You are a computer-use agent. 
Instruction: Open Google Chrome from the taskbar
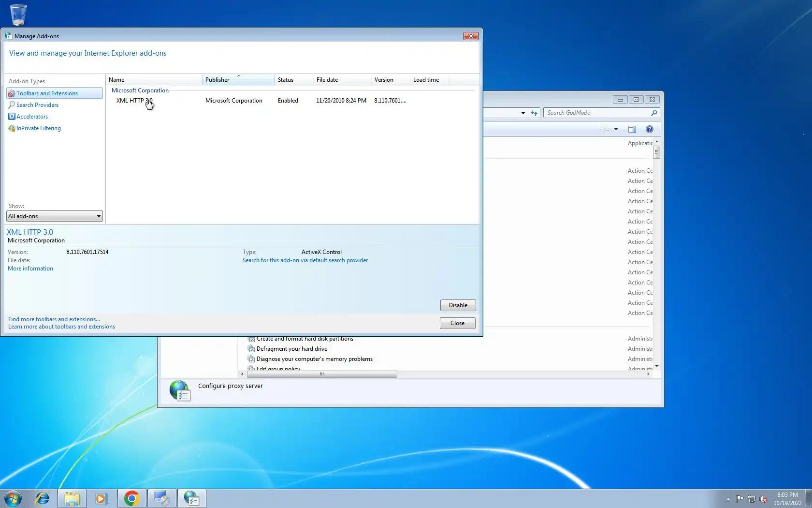tap(131, 498)
